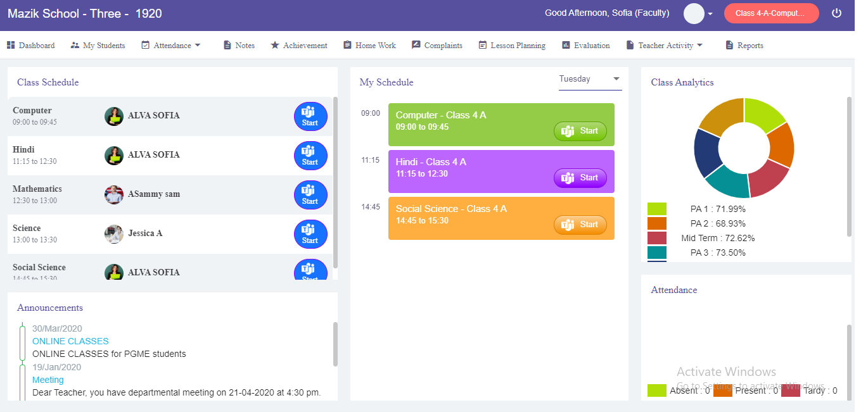Click the Teacher Activity file icon

click(x=630, y=45)
